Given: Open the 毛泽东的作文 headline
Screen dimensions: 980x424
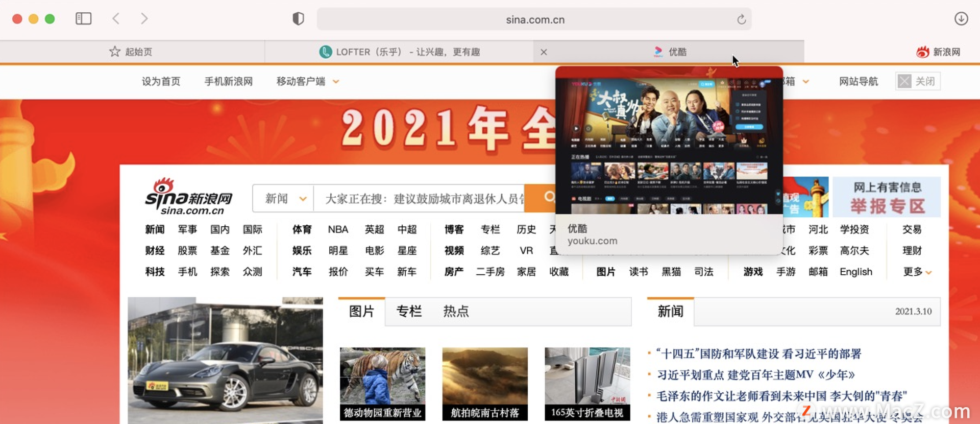Looking at the screenshot, I should coord(781,396).
